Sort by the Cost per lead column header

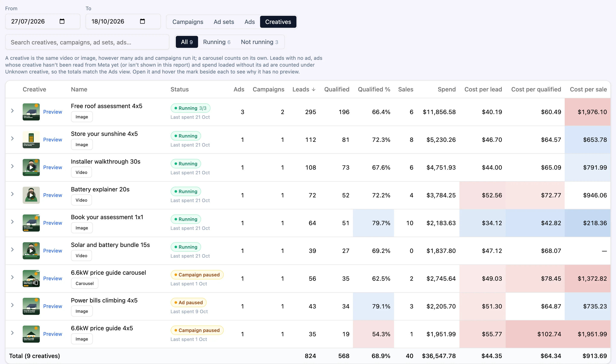483,89
